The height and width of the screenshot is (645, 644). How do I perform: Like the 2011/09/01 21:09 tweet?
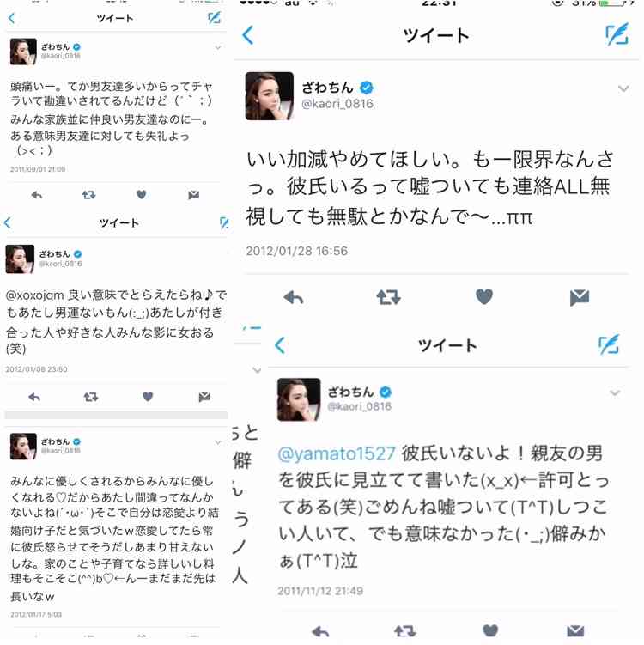tap(141, 194)
